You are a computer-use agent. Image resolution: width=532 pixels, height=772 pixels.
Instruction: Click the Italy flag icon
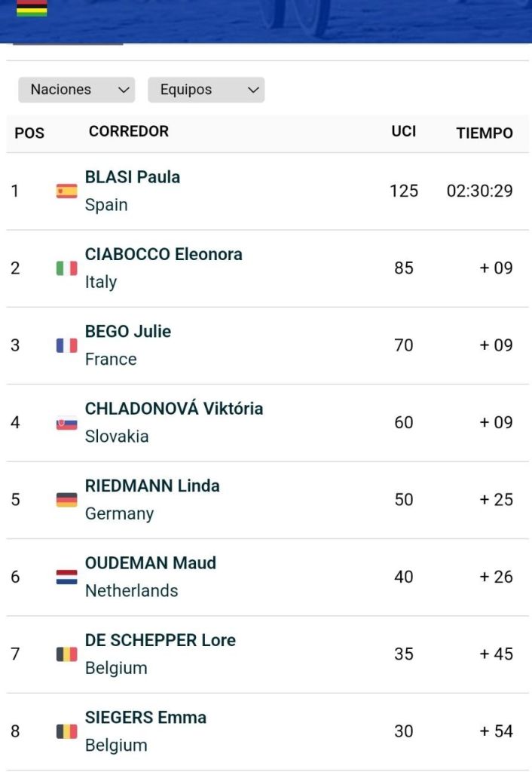(x=66, y=268)
